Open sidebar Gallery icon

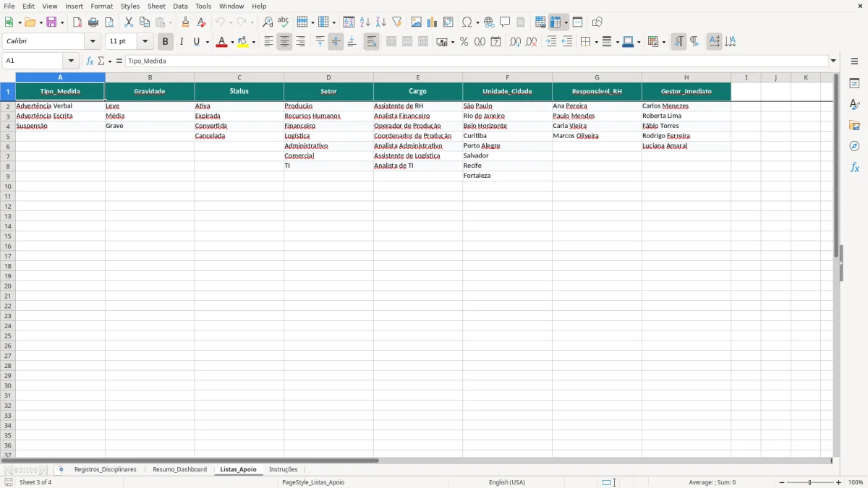click(854, 125)
